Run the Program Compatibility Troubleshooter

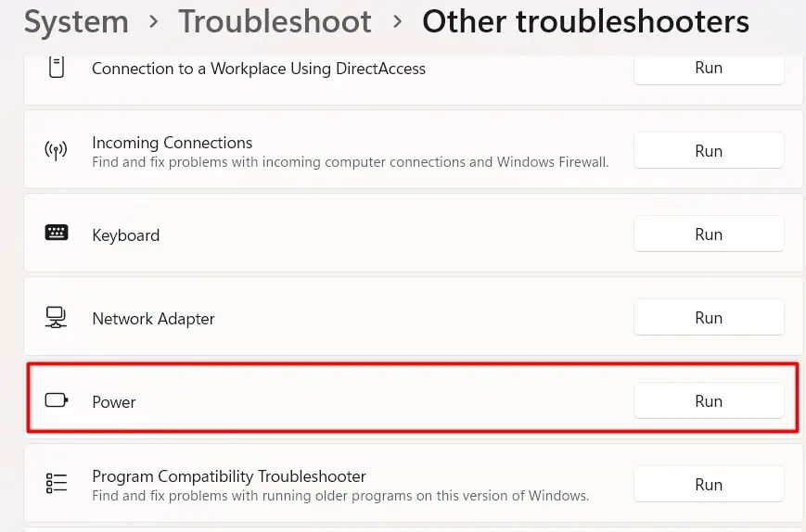pyautogui.click(x=708, y=485)
